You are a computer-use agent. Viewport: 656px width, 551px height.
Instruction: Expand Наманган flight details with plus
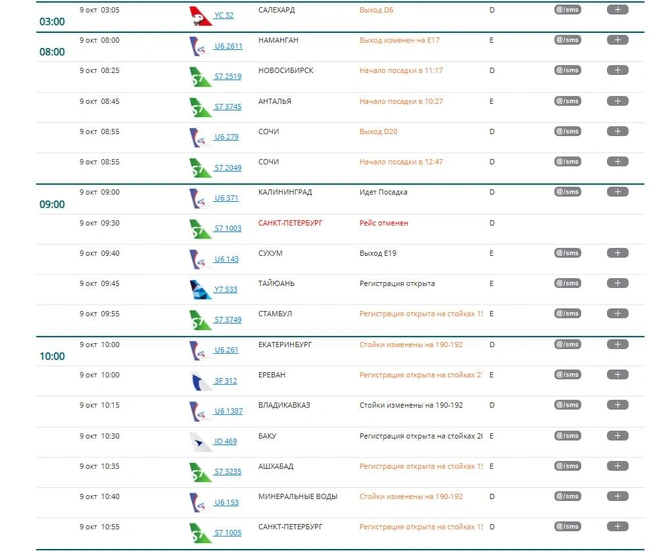click(618, 40)
